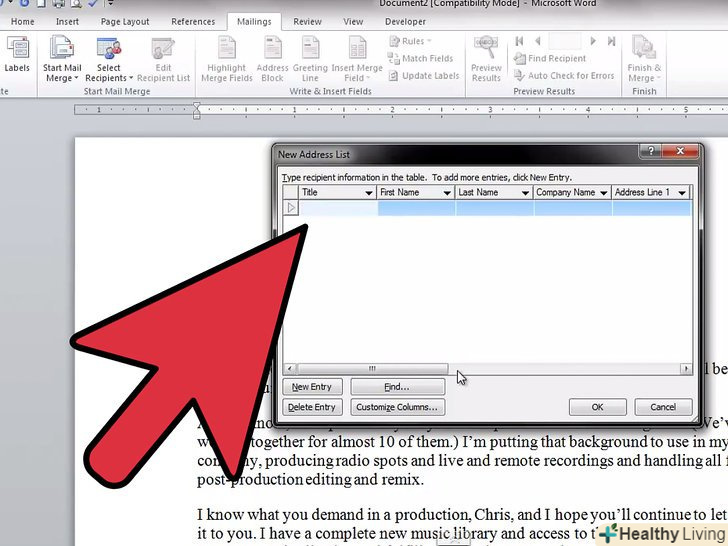Screen dimensions: 728x546
Task: Open Select Recipients menu
Action: [109, 59]
